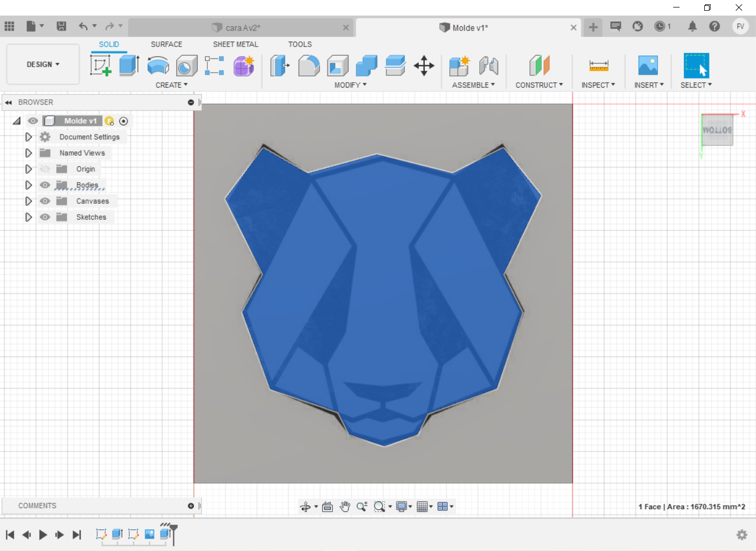Choose the Revolve tool
The width and height of the screenshot is (756, 551).
coord(158,66)
